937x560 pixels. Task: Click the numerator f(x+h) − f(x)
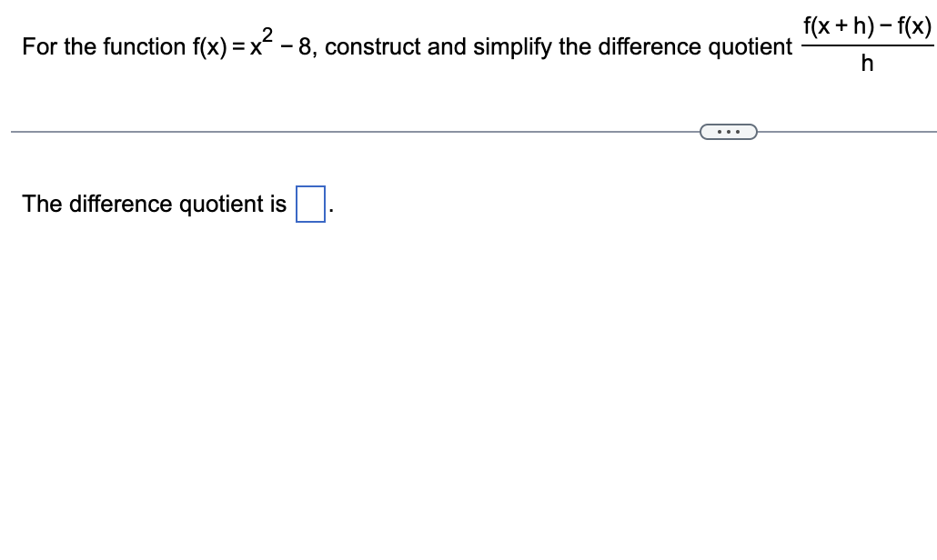click(x=866, y=27)
